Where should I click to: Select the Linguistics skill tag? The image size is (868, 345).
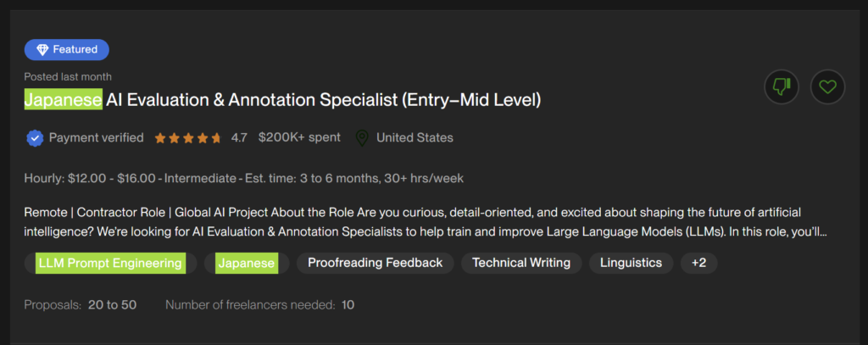point(631,263)
